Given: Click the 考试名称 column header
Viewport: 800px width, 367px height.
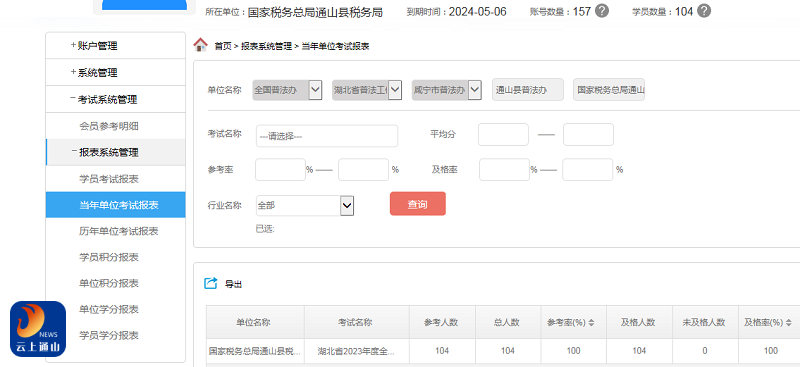Looking at the screenshot, I should (357, 322).
